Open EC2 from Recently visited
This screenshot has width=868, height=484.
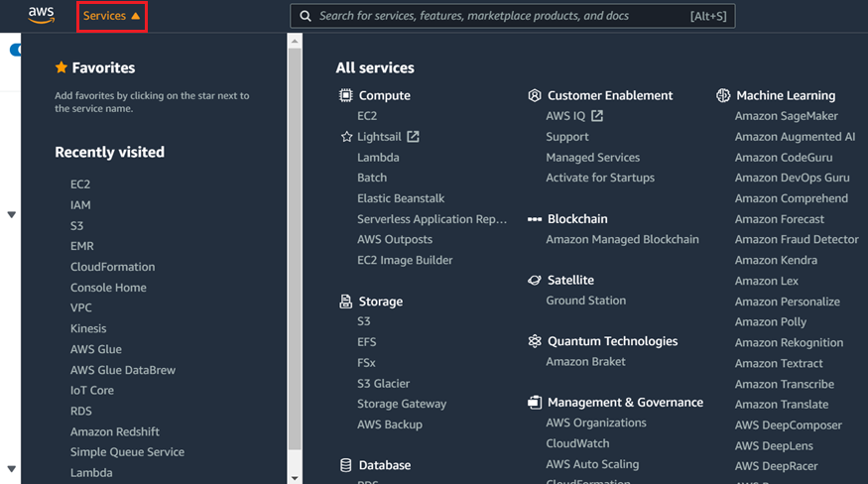[x=80, y=184]
